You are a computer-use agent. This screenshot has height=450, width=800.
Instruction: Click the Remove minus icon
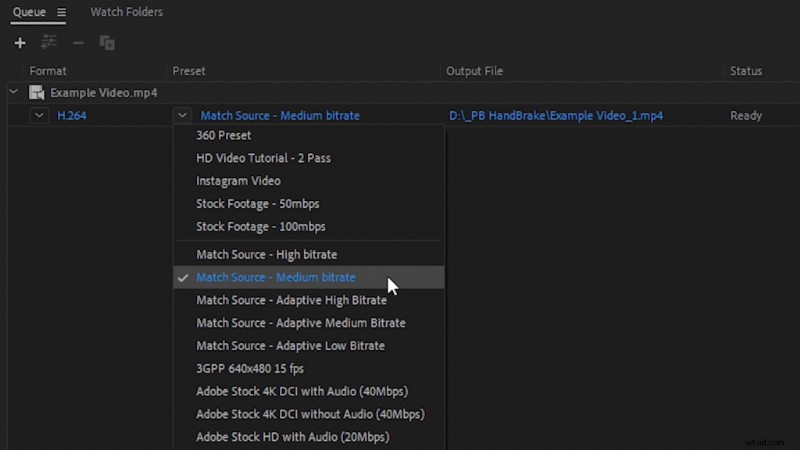pos(78,43)
